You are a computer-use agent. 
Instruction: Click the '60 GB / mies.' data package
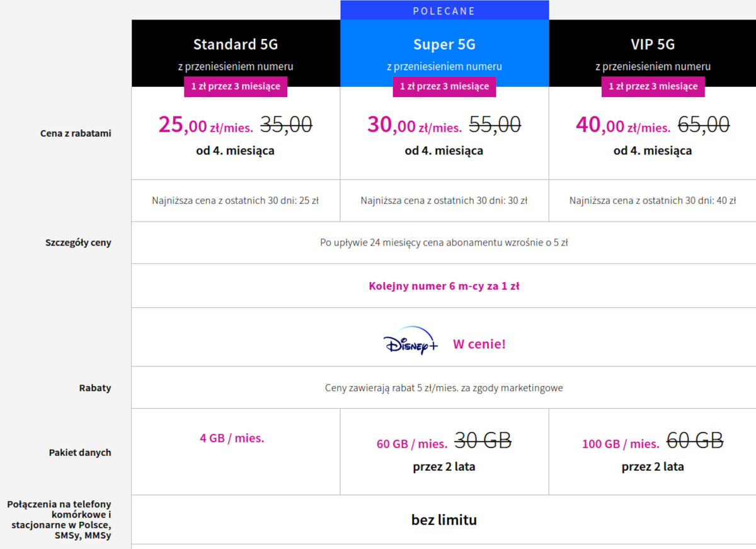pos(411,444)
